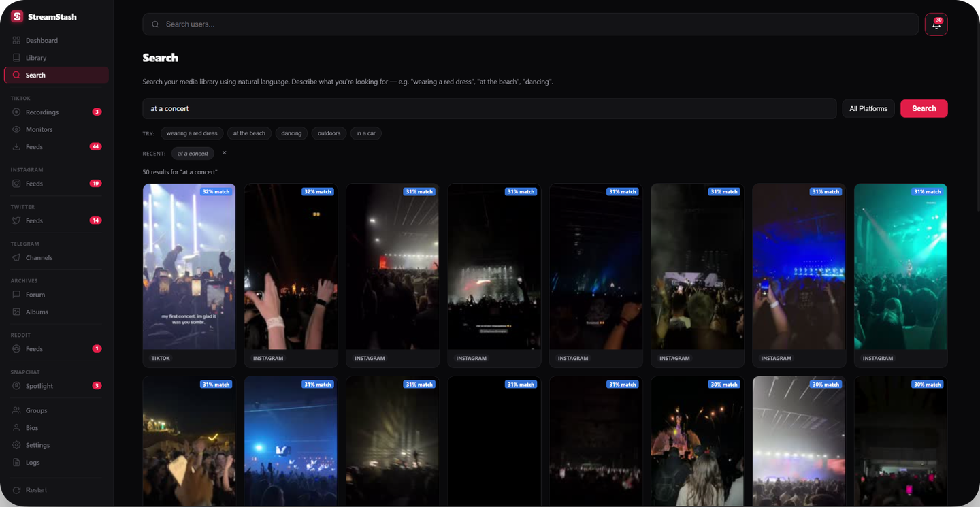This screenshot has width=980, height=507.
Task: Focus the "Search users..." field
Action: [531, 24]
